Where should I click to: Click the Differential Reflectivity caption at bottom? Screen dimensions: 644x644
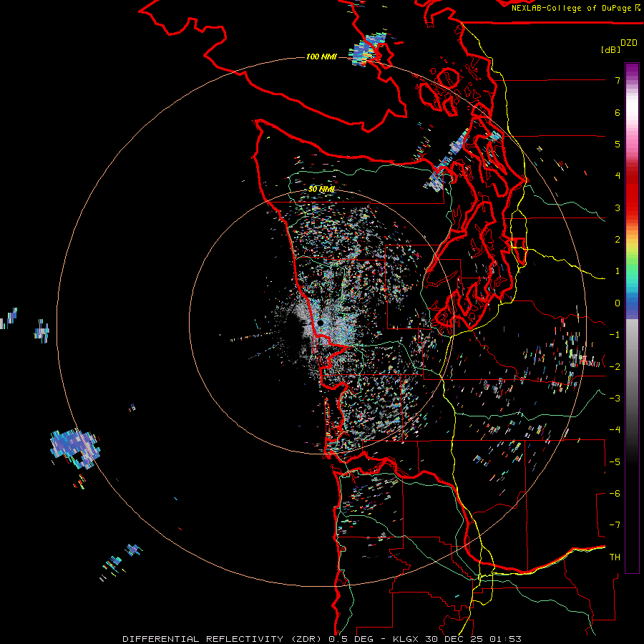[322, 639]
